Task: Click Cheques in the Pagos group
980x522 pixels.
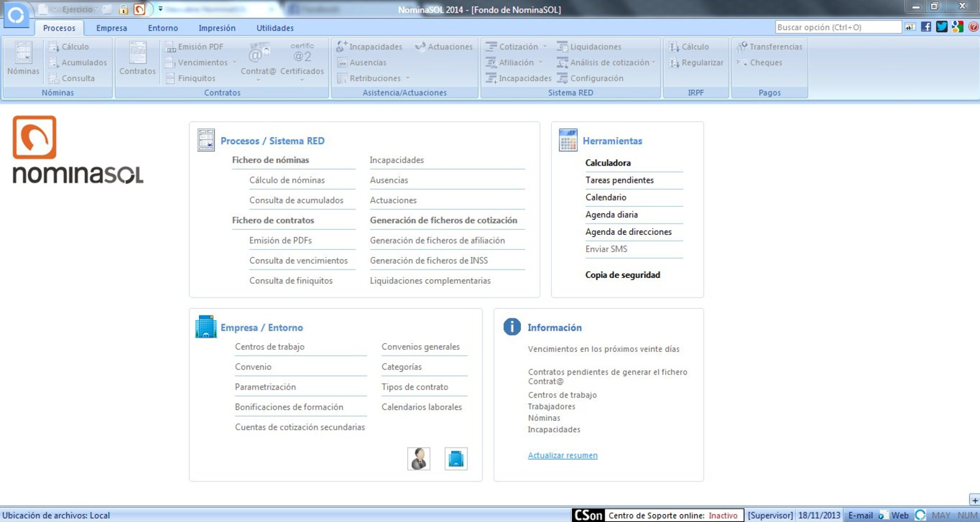Action: coord(759,63)
